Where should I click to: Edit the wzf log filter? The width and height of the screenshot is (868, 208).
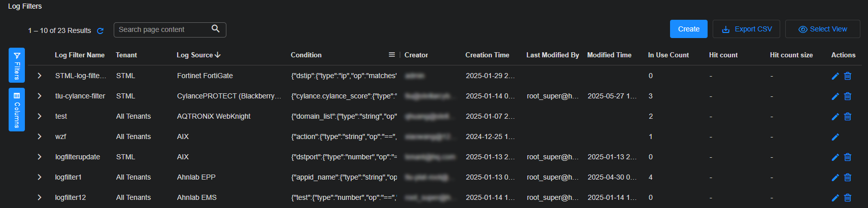click(835, 137)
